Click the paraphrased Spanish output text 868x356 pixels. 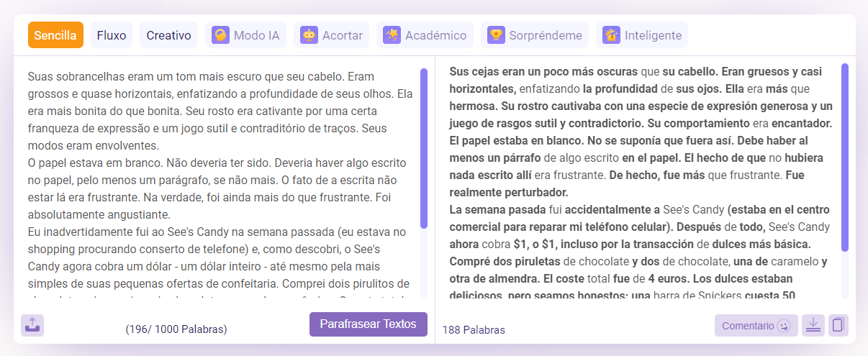tap(641, 181)
